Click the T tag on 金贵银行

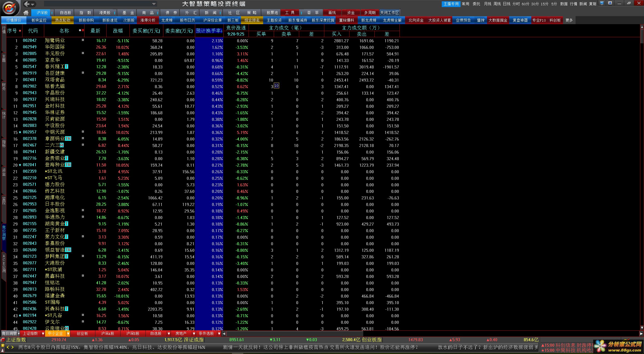[66, 158]
